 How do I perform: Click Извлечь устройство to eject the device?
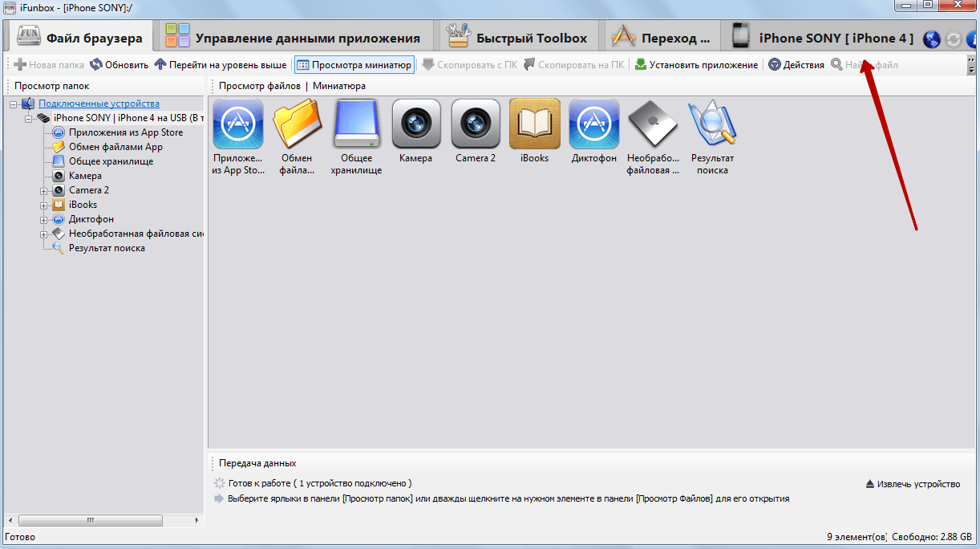(913, 484)
